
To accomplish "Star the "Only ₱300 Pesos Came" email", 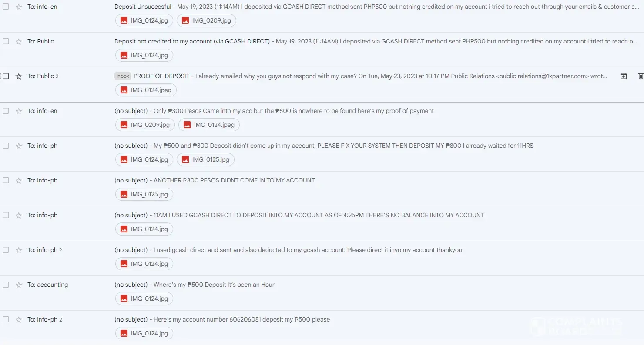I will coord(19,111).
